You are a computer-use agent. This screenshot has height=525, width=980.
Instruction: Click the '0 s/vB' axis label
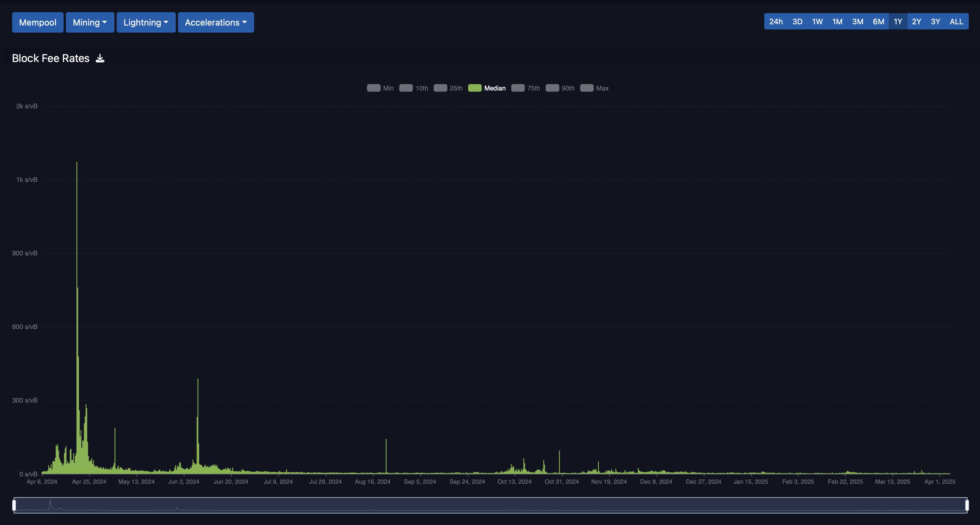pyautogui.click(x=28, y=474)
